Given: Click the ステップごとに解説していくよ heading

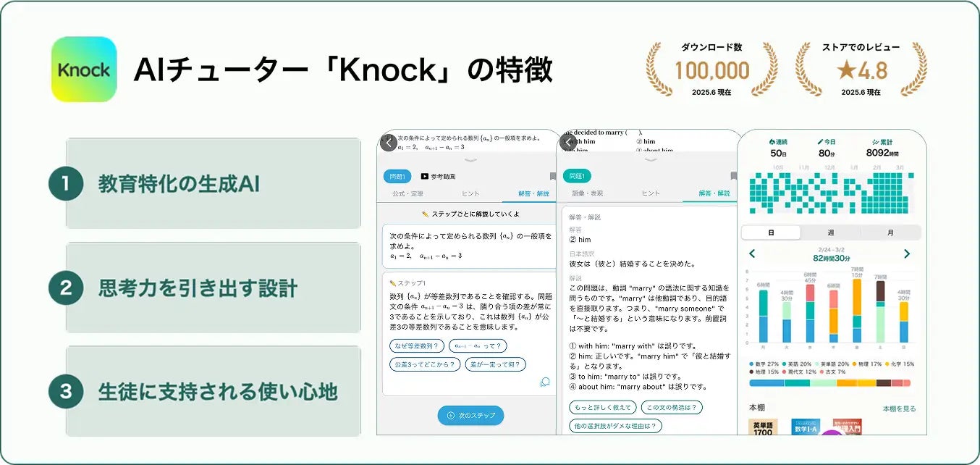Looking at the screenshot, I should coord(470,214).
